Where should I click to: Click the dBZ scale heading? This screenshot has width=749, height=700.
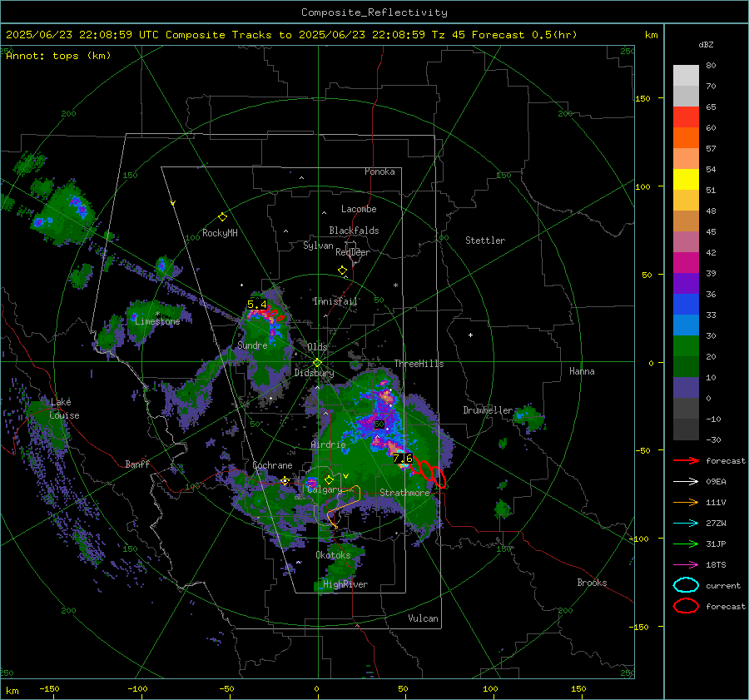click(x=706, y=44)
